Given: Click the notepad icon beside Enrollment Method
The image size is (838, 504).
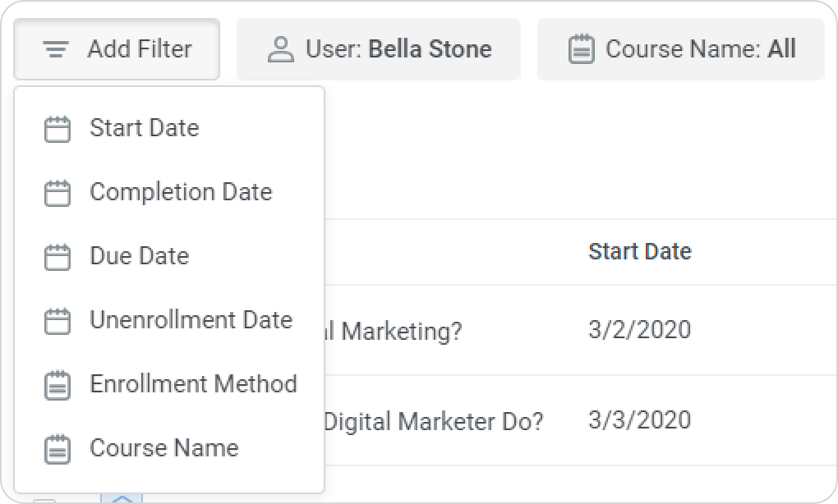Looking at the screenshot, I should pyautogui.click(x=57, y=385).
